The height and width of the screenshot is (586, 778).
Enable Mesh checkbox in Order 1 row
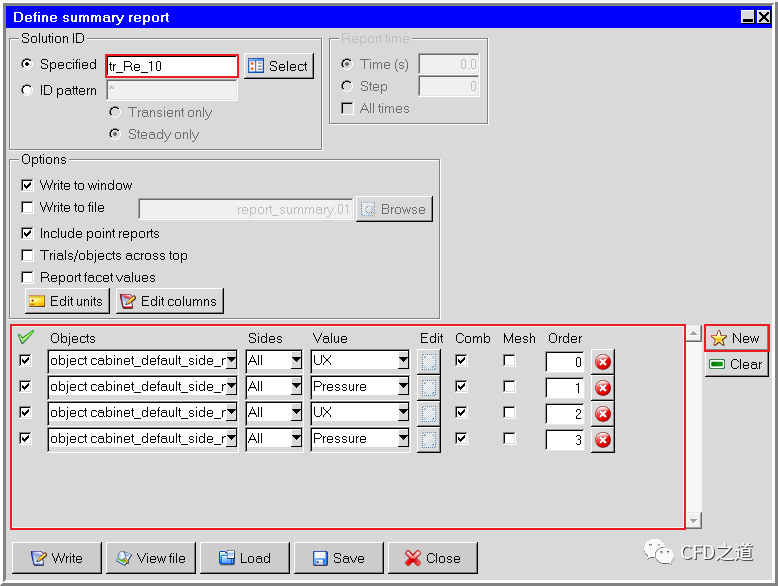coord(509,386)
